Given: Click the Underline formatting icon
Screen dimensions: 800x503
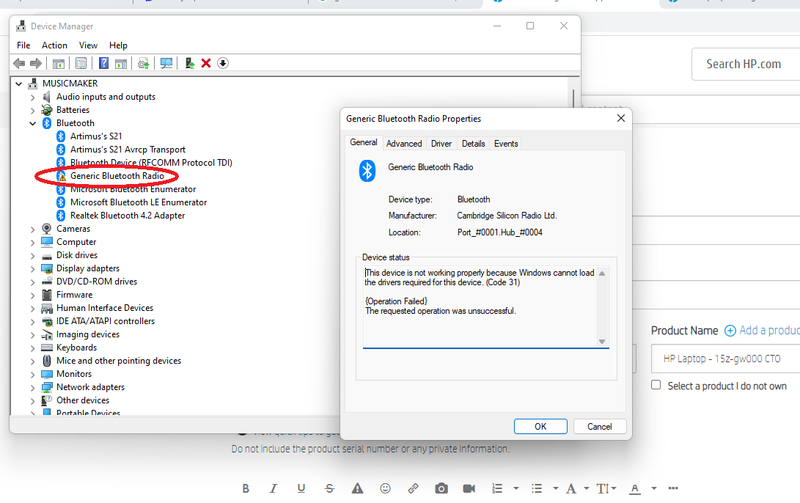Looking at the screenshot, I should point(302,489).
